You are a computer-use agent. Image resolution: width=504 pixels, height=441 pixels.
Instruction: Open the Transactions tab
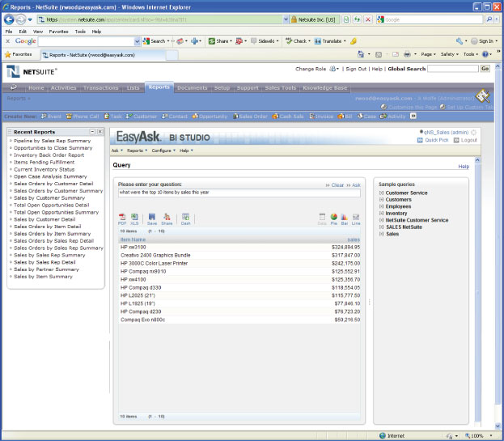pos(100,87)
